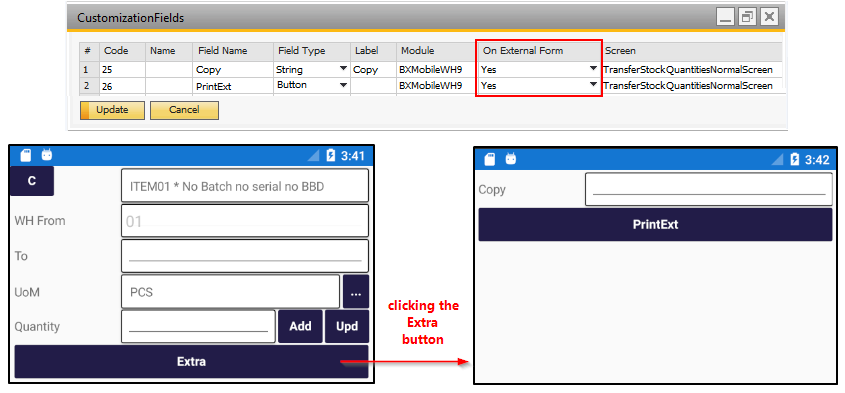This screenshot has height=393, width=845.
Task: Tap the Add button
Action: (x=300, y=326)
